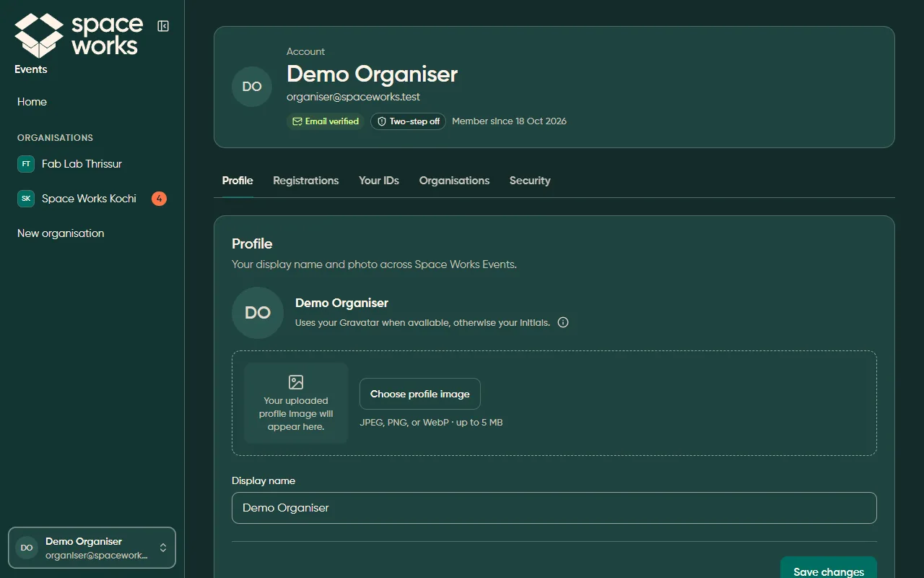Click the 'Member since 18 Oct 2026' text
The image size is (924, 578).
pyautogui.click(x=510, y=121)
